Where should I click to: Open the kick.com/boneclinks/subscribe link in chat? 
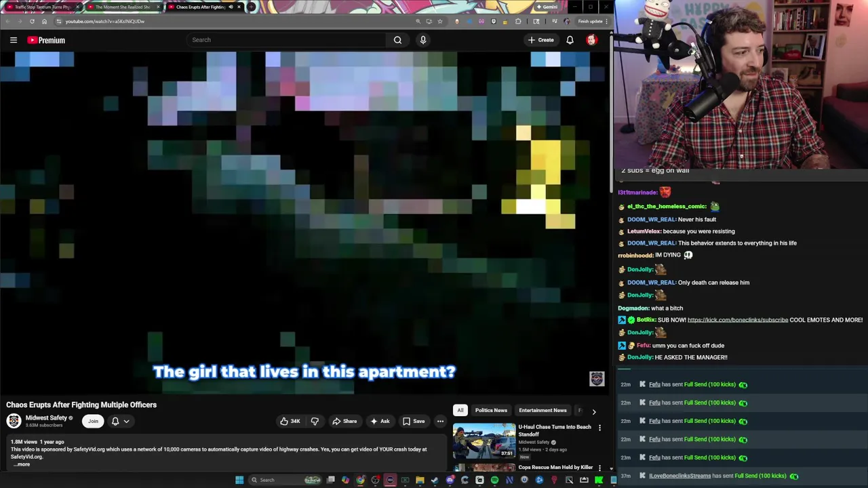click(x=738, y=320)
